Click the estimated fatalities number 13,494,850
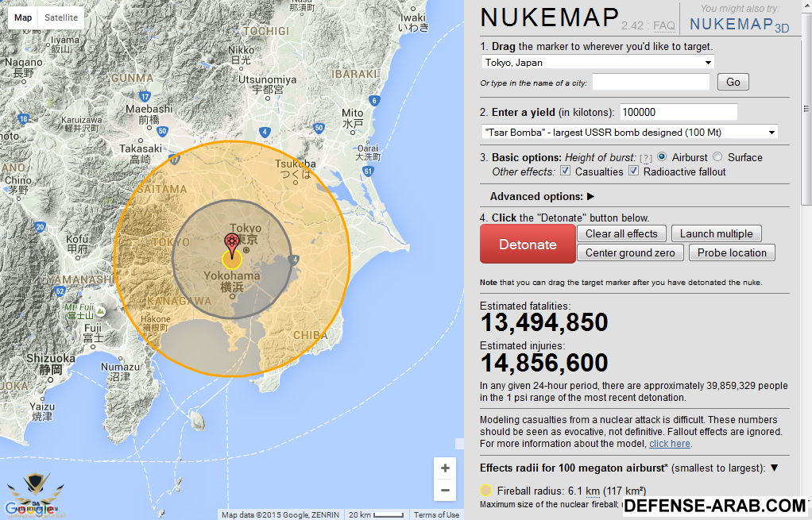The image size is (812, 520). [543, 322]
